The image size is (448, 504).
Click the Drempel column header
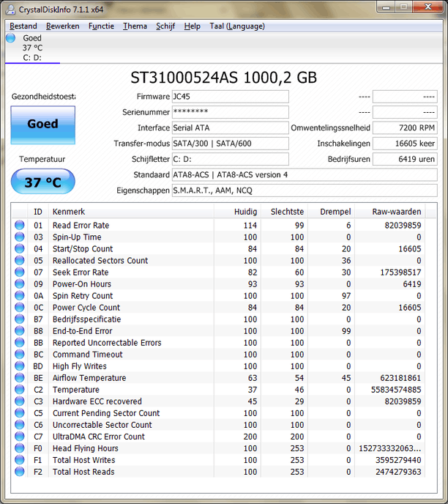331,212
